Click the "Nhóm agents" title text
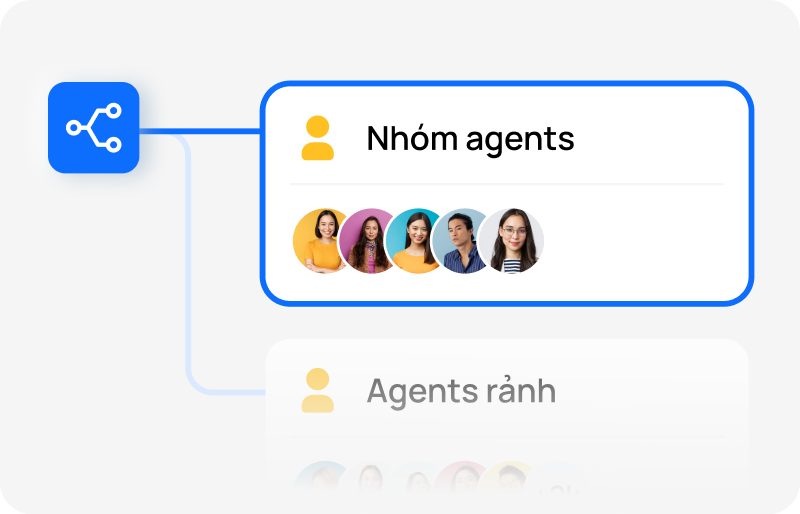 coord(470,138)
